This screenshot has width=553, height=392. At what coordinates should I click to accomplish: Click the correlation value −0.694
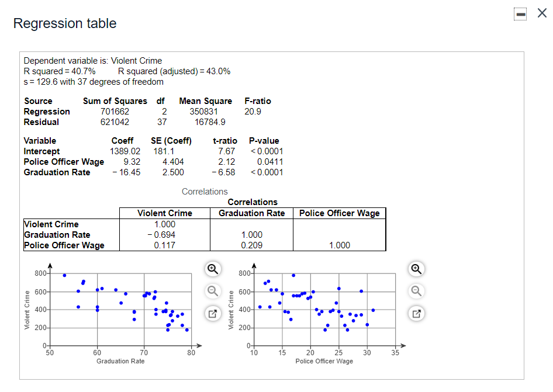[x=161, y=235]
